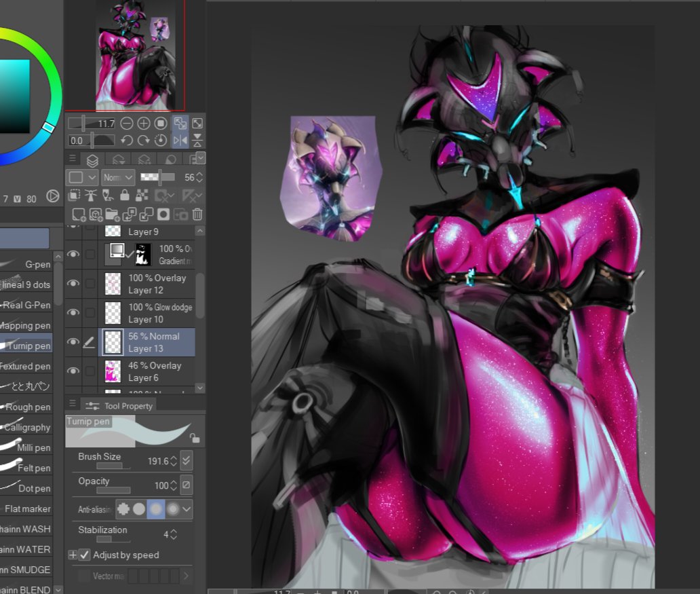The image size is (700, 594).
Task: Hide Layer 13
Action: click(73, 342)
